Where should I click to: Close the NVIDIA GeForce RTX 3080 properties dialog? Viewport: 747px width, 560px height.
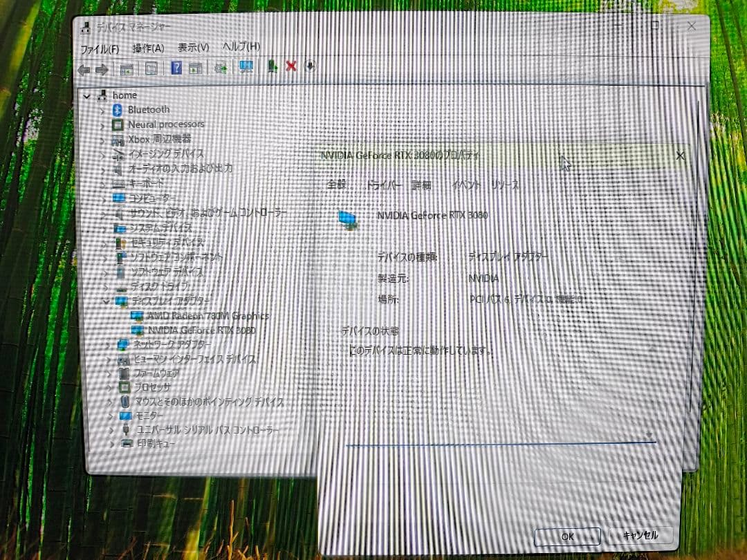pyautogui.click(x=681, y=156)
